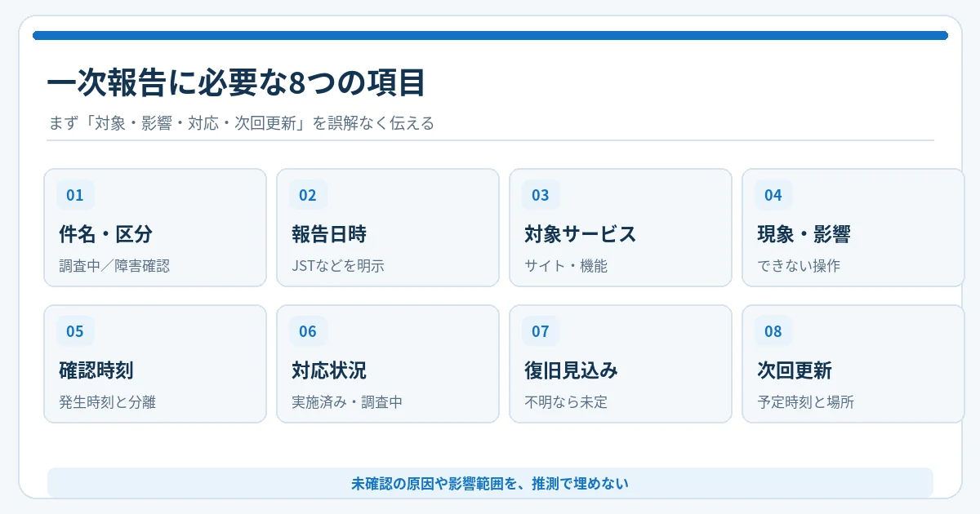980x514 pixels.
Task: Click the 05 number badge
Action: [75, 331]
